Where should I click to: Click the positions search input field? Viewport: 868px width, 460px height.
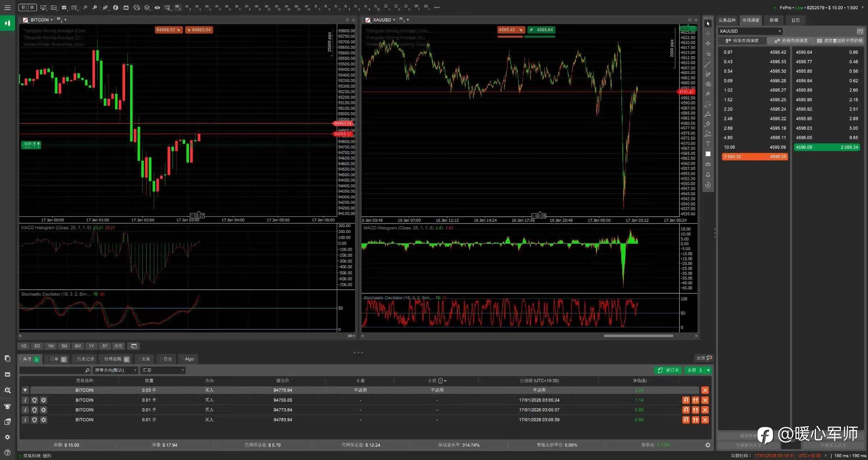point(52,370)
